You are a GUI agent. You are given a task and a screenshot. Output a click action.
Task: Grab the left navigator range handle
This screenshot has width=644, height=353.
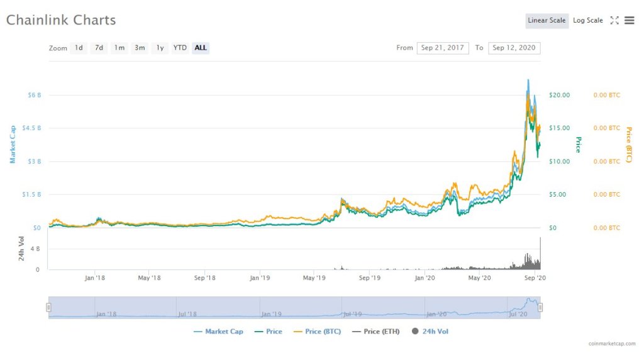[48, 307]
